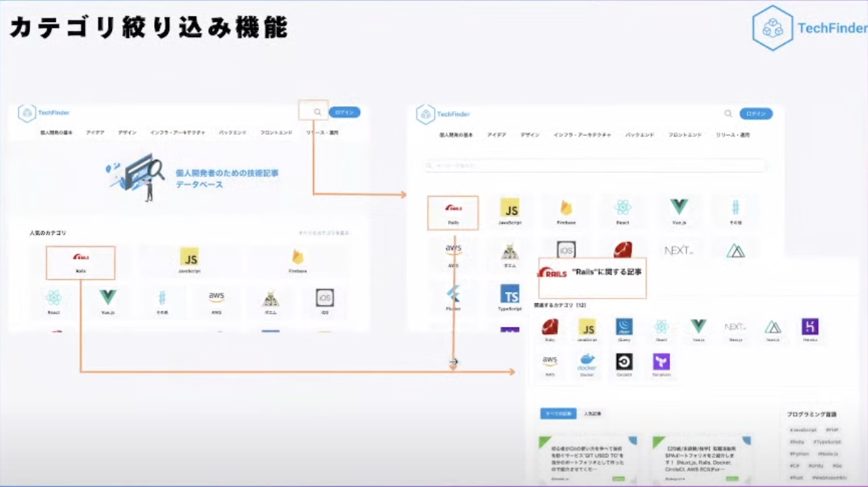Viewport: 868px width, 487px height.
Task: Open the AWS category on the left home page
Action: tap(216, 302)
